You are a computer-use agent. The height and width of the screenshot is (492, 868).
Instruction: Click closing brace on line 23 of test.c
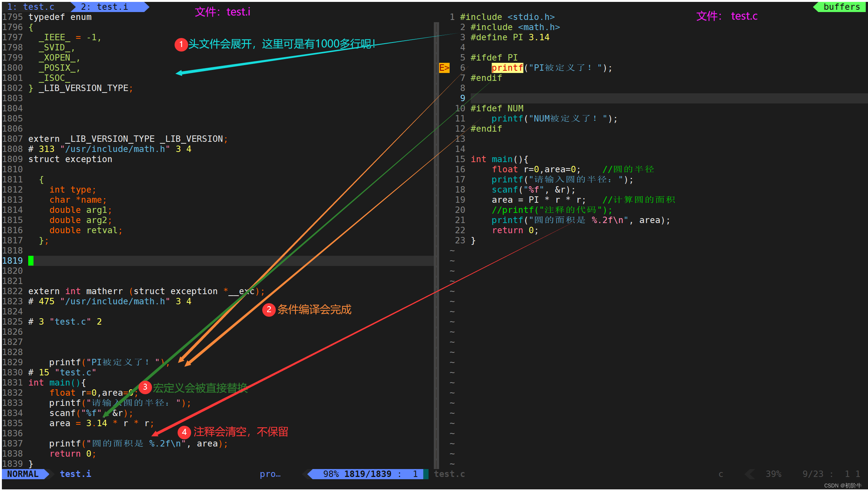(473, 240)
